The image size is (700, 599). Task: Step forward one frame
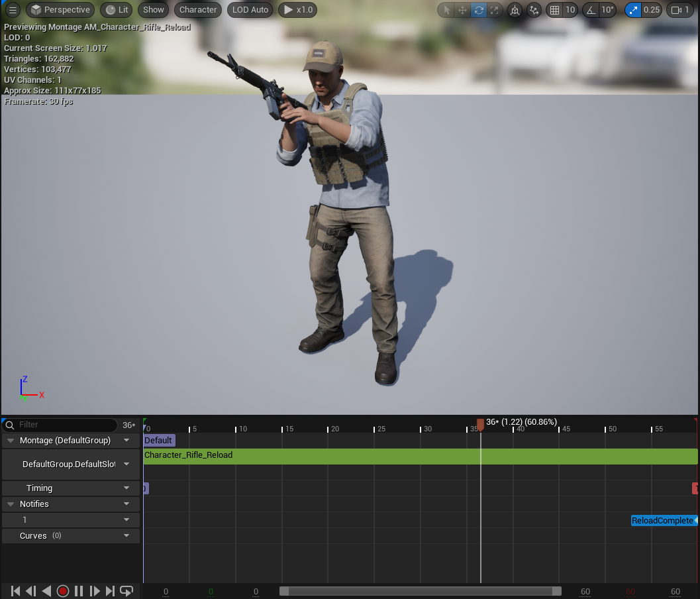[95, 592]
